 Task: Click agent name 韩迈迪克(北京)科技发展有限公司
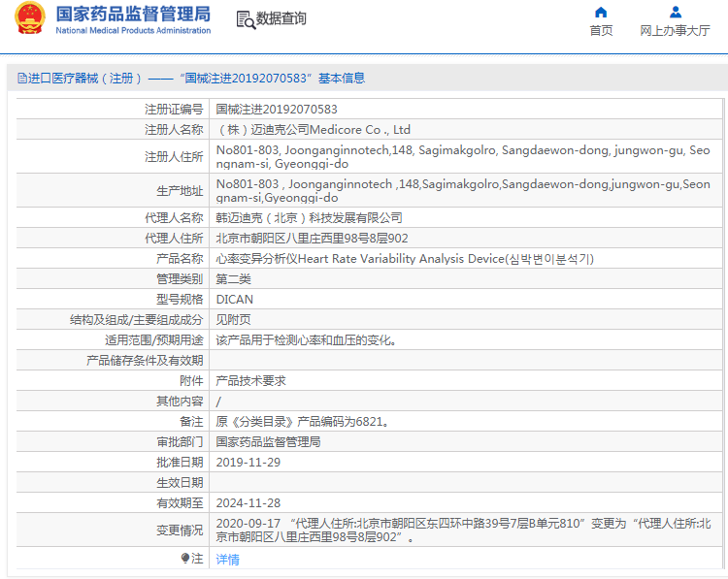pos(308,218)
